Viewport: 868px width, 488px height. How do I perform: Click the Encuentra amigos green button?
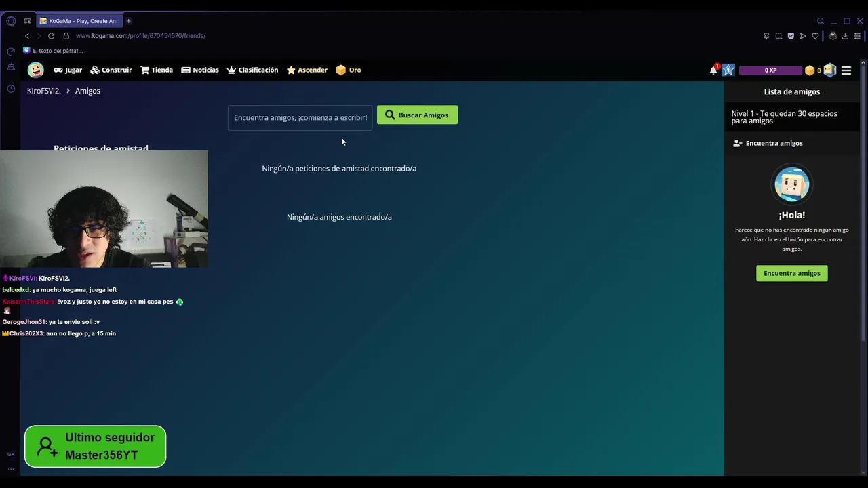click(x=792, y=273)
